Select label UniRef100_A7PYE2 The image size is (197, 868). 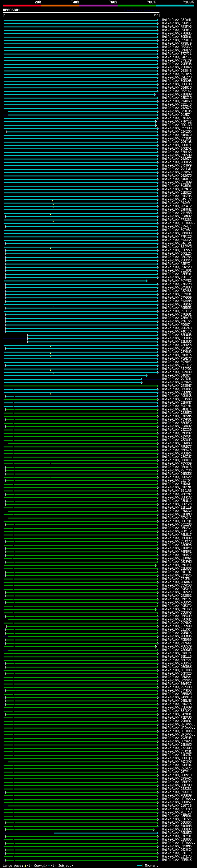tap(176, 121)
